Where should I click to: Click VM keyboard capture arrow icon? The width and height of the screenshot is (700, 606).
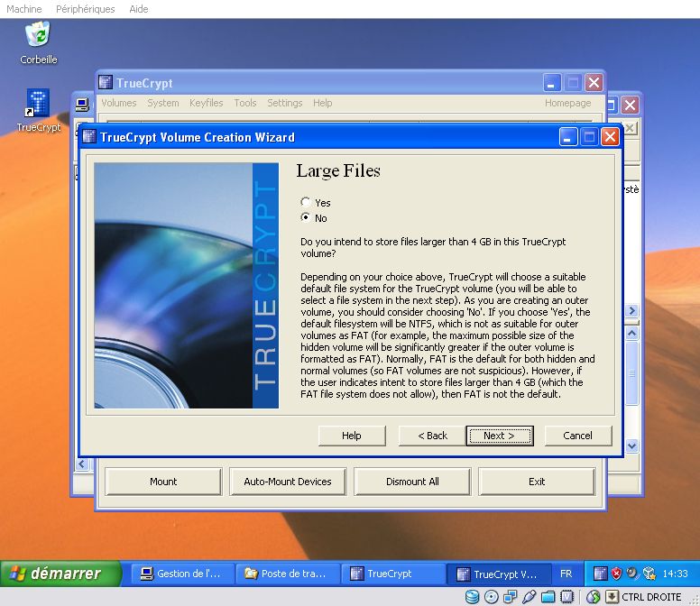pyautogui.click(x=612, y=597)
